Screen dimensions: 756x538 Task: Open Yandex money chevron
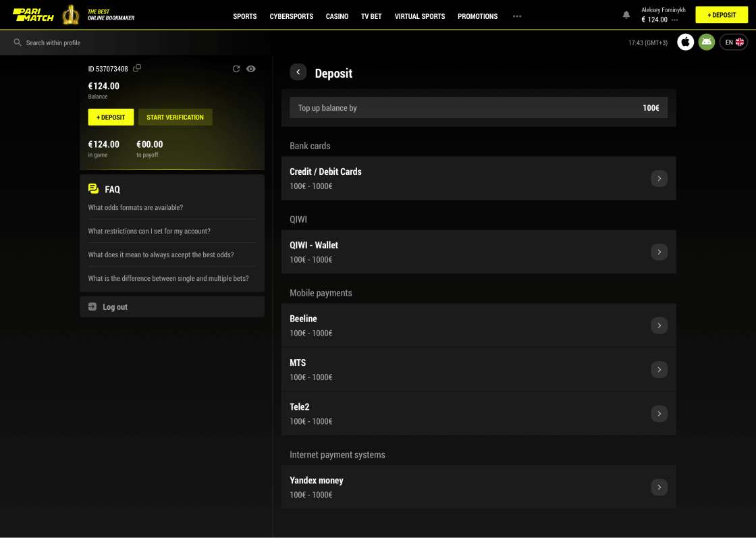coord(659,487)
